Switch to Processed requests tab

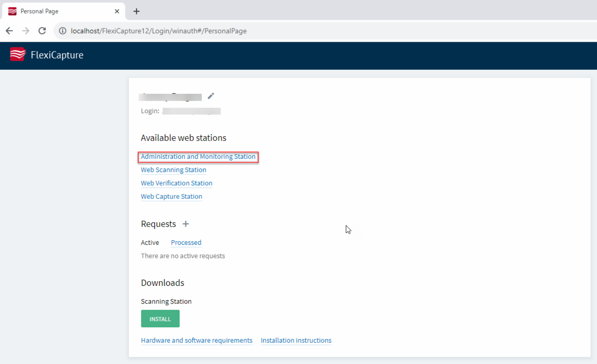pyautogui.click(x=186, y=243)
